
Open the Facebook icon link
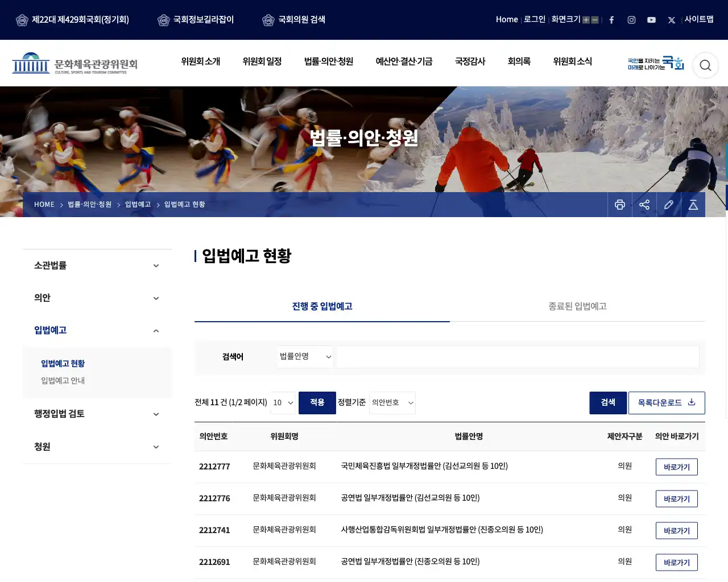tap(611, 20)
